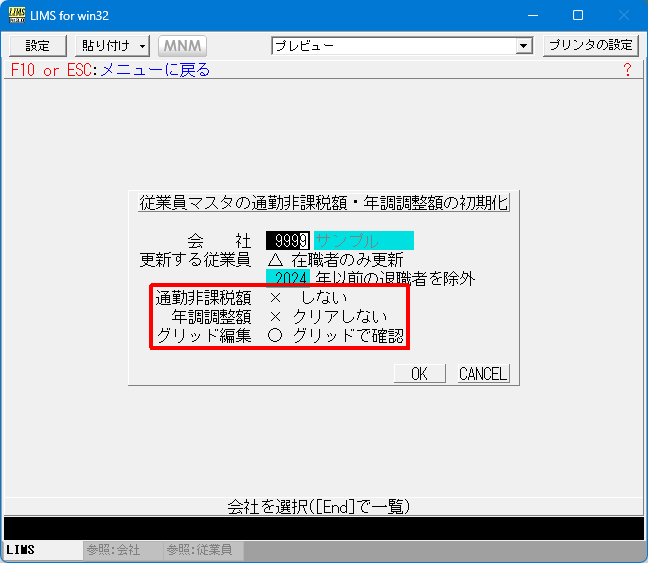Click the cyan サンプル company name field

(363, 241)
